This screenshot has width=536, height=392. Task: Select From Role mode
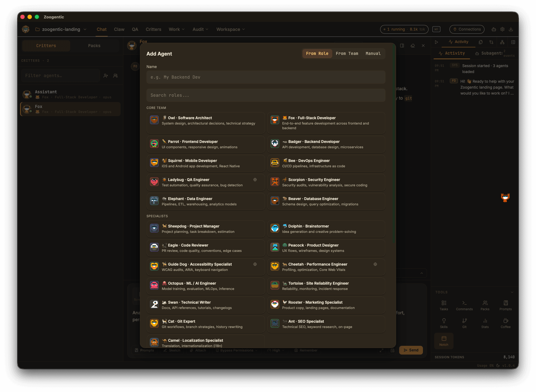[317, 54]
